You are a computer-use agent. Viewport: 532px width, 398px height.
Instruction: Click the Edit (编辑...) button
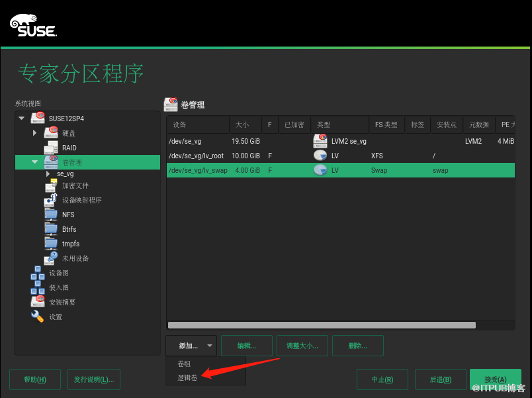pos(247,346)
